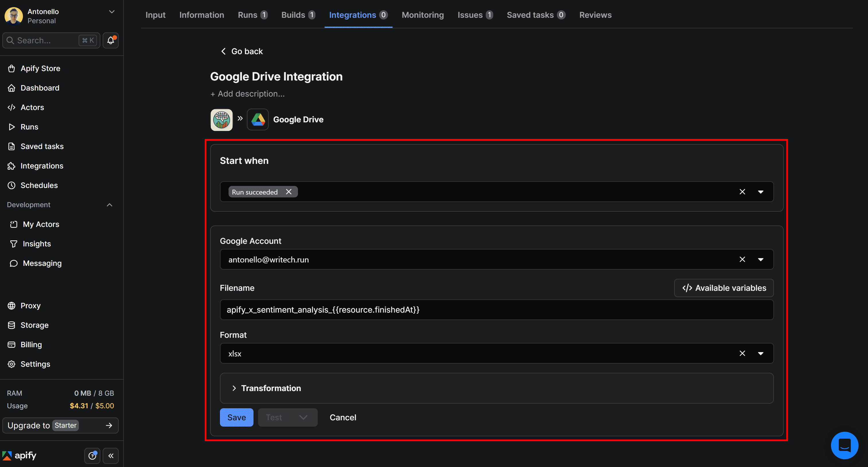The height and width of the screenshot is (467, 868).
Task: Open the Proxy section
Action: click(x=31, y=305)
